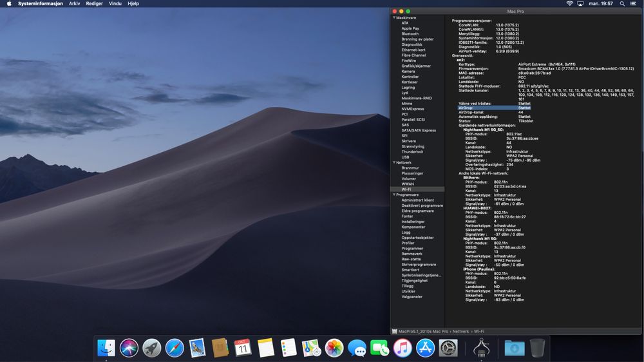The image size is (644, 362).
Task: Open the Trash in the Dock
Action: pos(537,348)
